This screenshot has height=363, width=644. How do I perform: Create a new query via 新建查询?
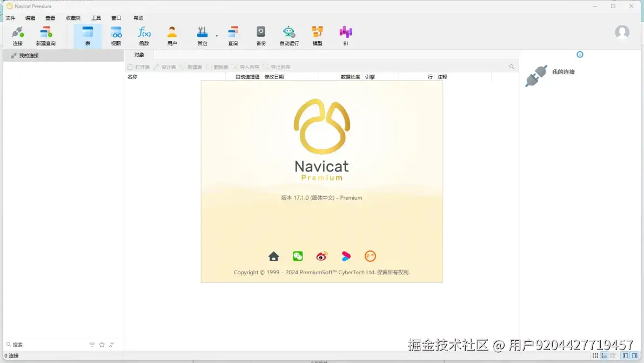click(45, 36)
